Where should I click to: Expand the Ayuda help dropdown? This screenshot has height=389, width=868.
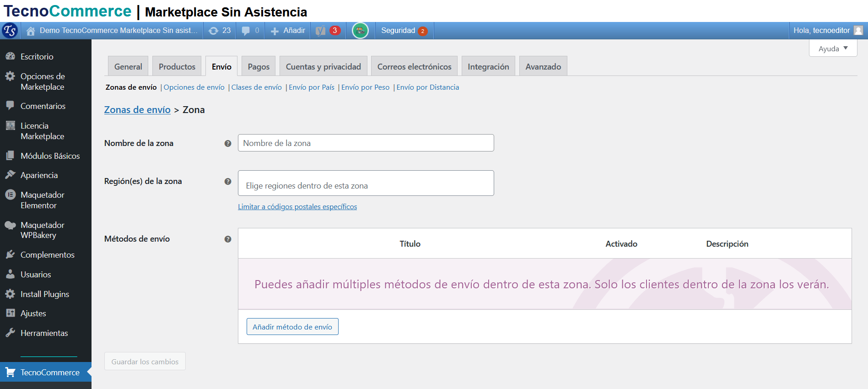[833, 49]
